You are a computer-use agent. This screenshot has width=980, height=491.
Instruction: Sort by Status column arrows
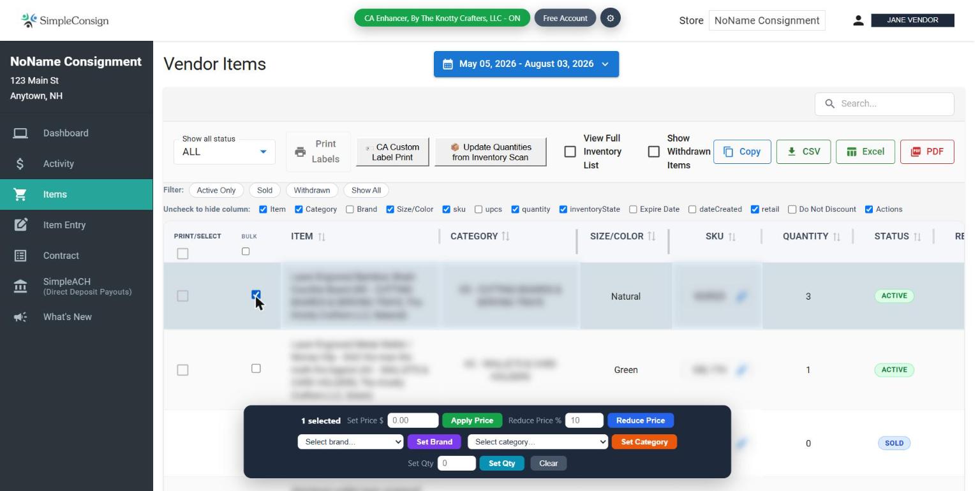tap(917, 237)
